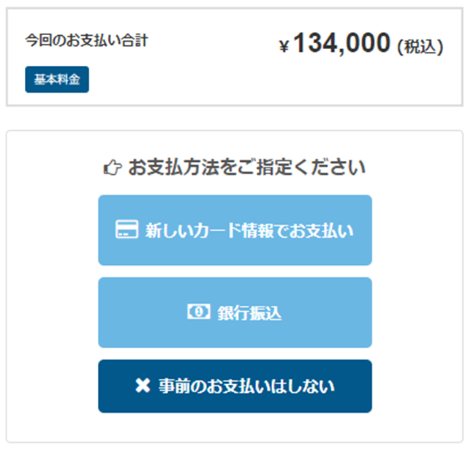The width and height of the screenshot is (476, 450).
Task: Click the 134,000 total amount
Action: (342, 43)
